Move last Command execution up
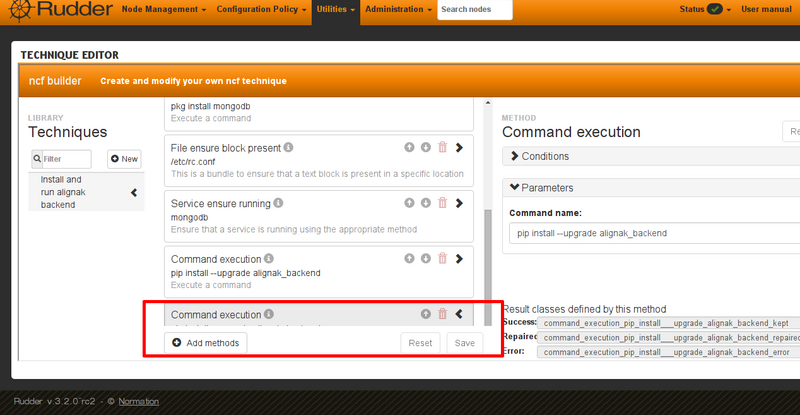The image size is (800, 415). 426,314
